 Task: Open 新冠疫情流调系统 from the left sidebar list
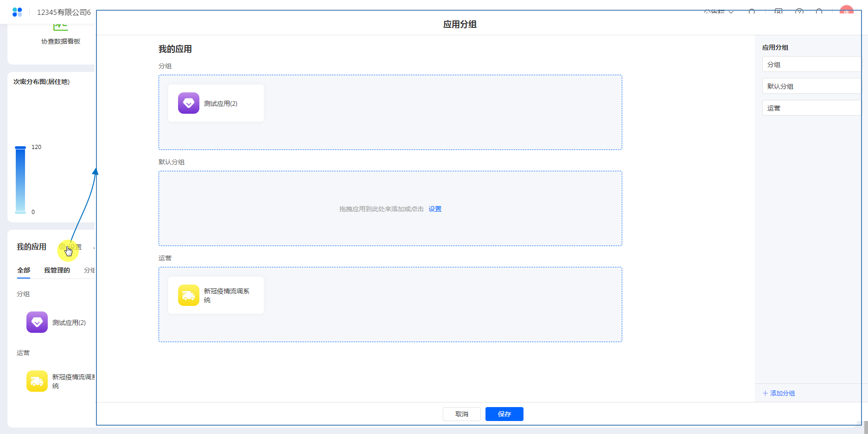pos(37,381)
